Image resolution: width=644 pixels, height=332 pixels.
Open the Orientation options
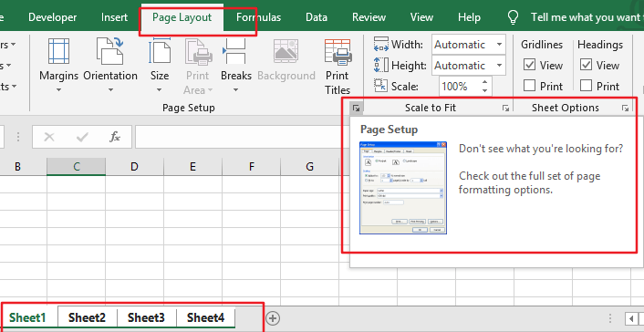[x=110, y=67]
